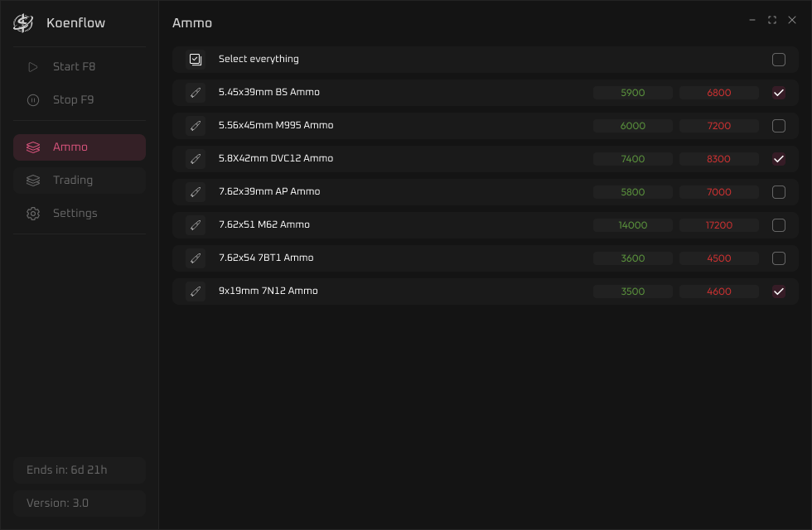Minimize the Koenflow window
Viewport: 812px width, 530px height.
(x=752, y=20)
